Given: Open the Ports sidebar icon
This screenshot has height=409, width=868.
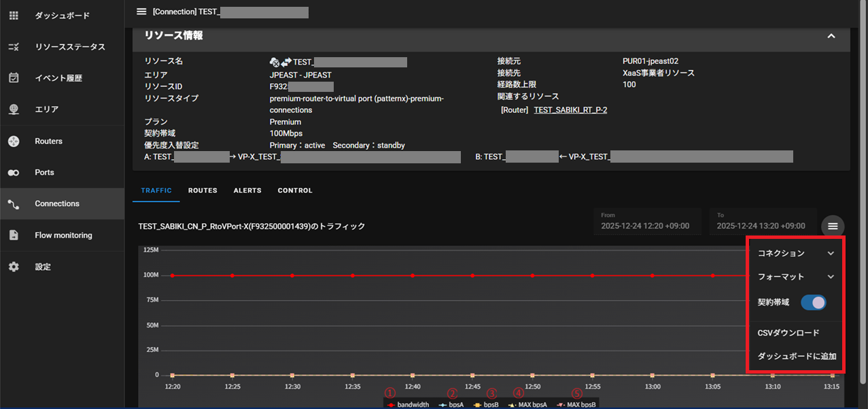Looking at the screenshot, I should coord(14,173).
